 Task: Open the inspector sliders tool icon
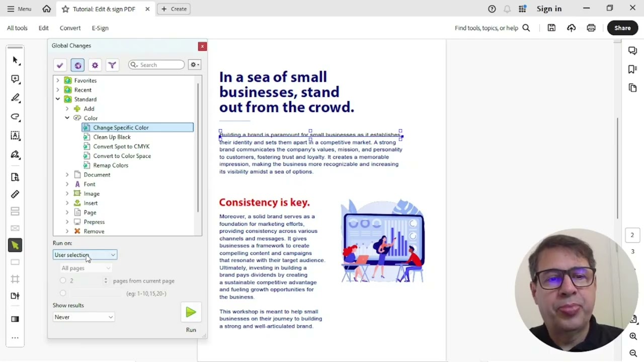pos(15,296)
